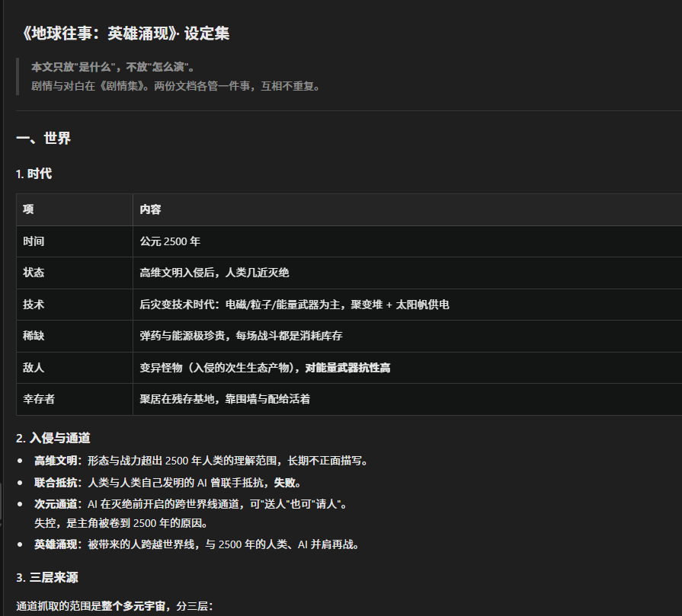Select the table cell 技术
The height and width of the screenshot is (616, 682).
point(75,305)
